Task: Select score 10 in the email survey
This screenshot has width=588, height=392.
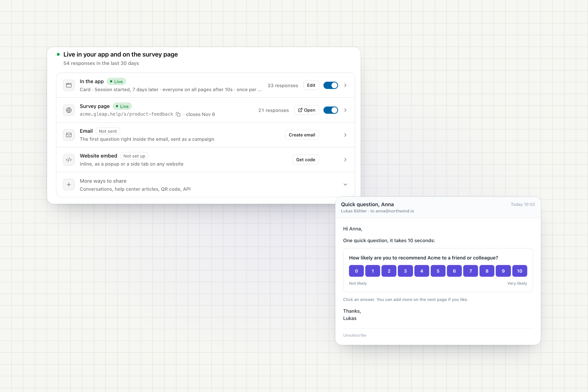Action: tap(519, 271)
